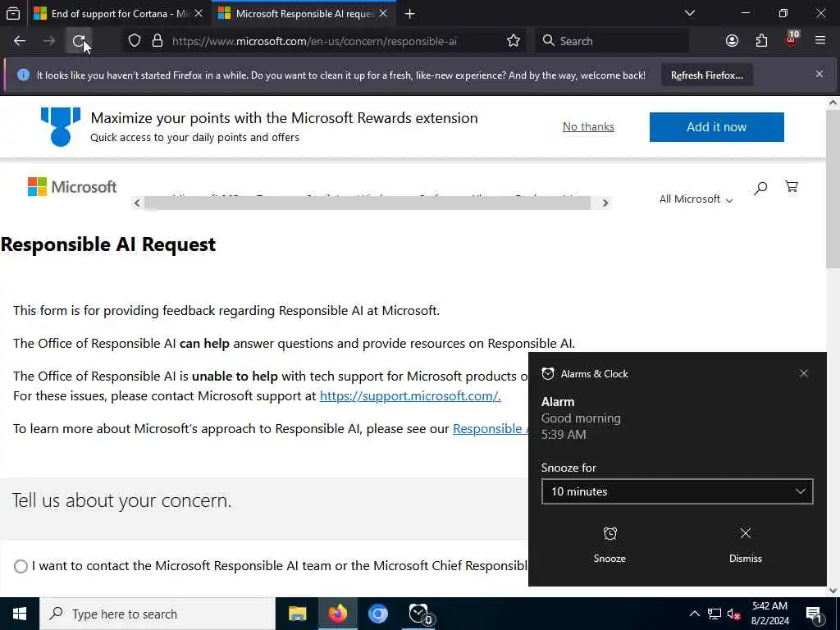
Task: Open the Snooze for 10 minutes dropdown
Action: pos(677,491)
